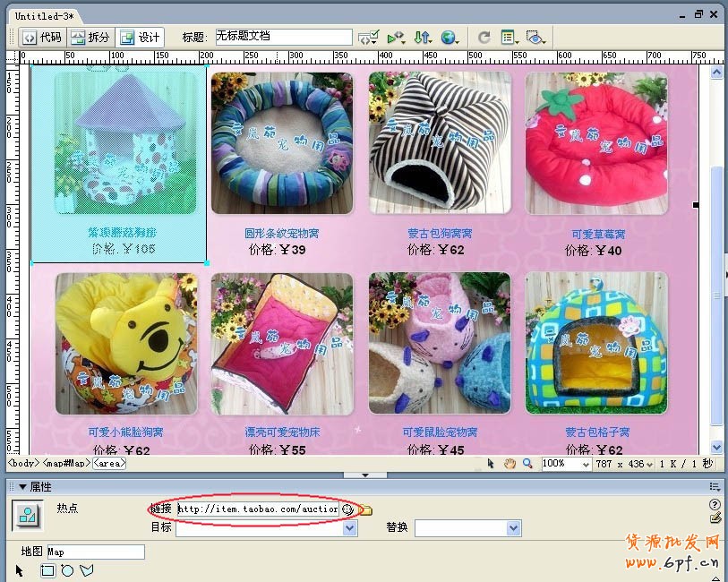This screenshot has height=582, width=728.
Task: Click the point-to-file target icon
Action: click(348, 509)
